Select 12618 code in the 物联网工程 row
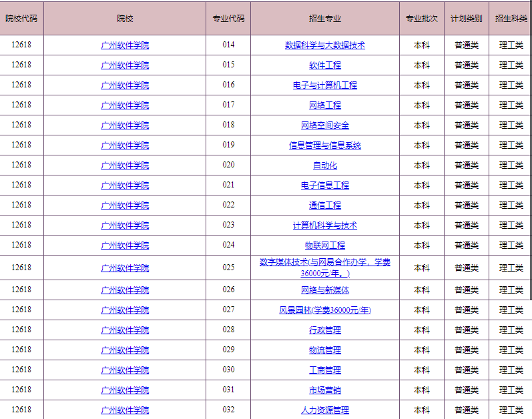Image resolution: width=532 pixels, height=419 pixels. pos(21,245)
